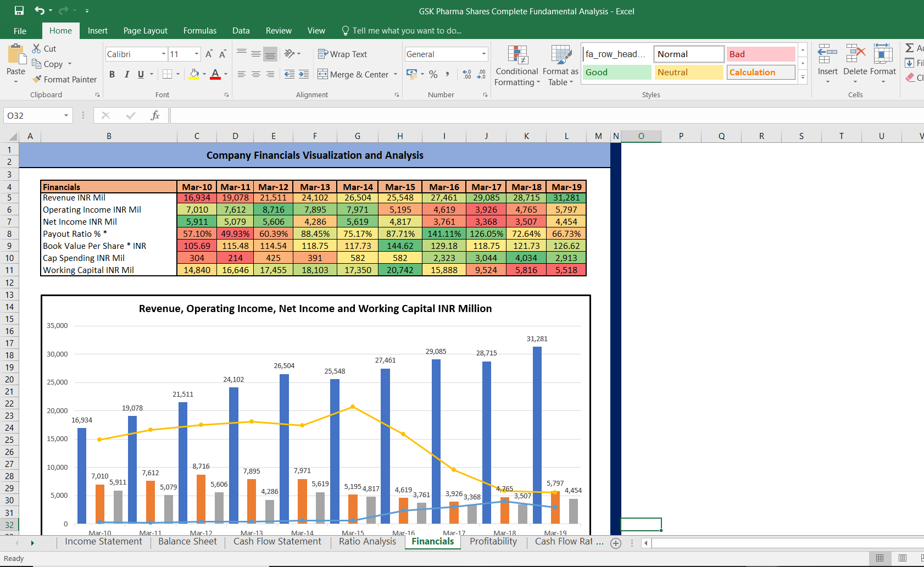Select the Calculation cell style
This screenshot has width=924, height=567.
pos(761,72)
